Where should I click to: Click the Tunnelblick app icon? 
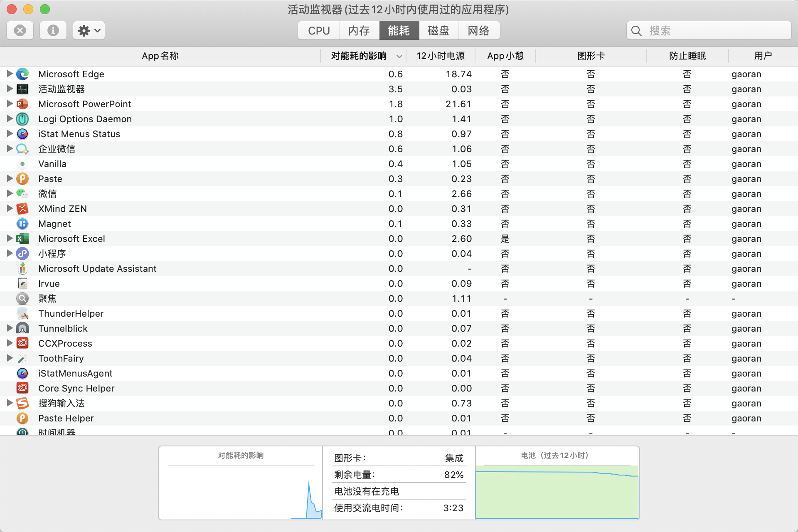tap(22, 328)
